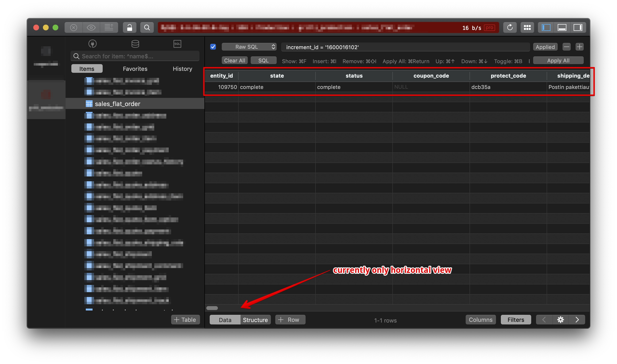Open the items grid view icon

tap(528, 27)
